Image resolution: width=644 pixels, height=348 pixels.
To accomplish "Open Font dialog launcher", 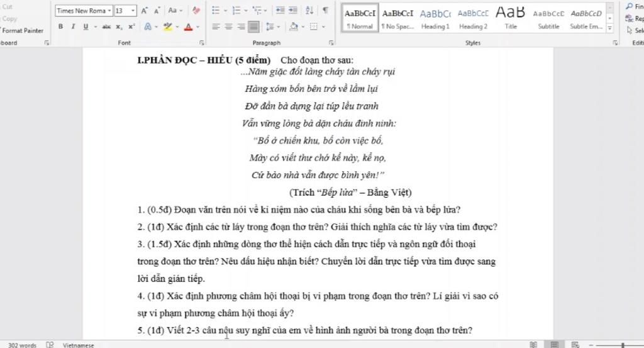I will [202, 43].
